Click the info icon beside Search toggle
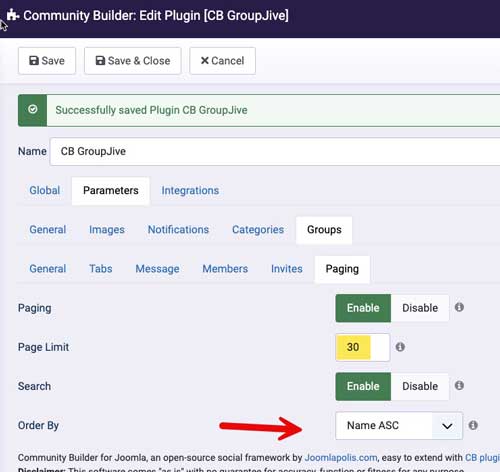Viewport: 500px width, 472px height. coord(459,386)
